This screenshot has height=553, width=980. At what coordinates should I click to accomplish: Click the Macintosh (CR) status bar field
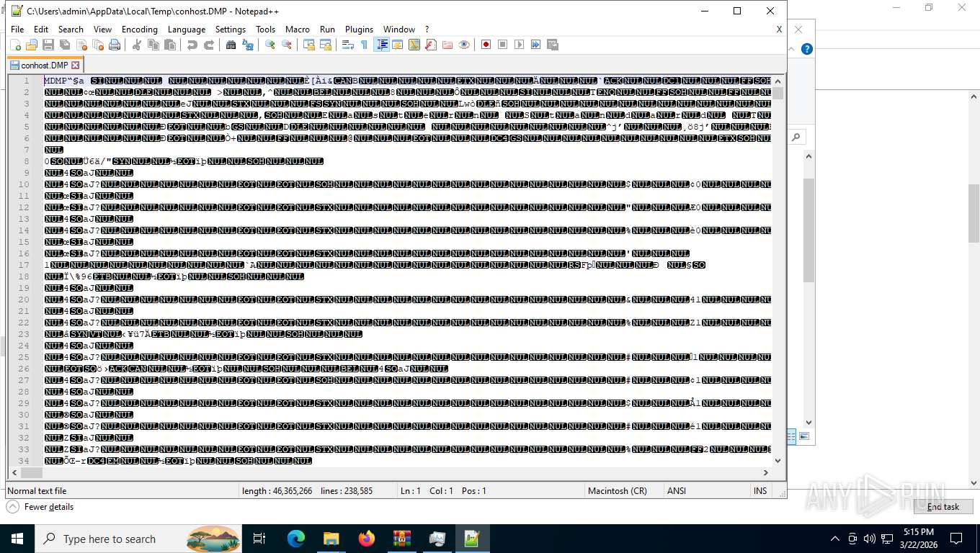tap(623, 490)
